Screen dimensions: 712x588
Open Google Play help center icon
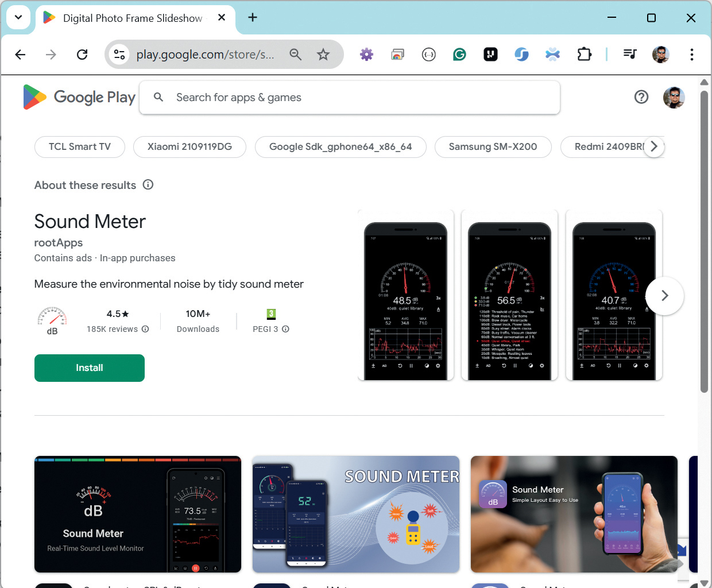point(641,97)
